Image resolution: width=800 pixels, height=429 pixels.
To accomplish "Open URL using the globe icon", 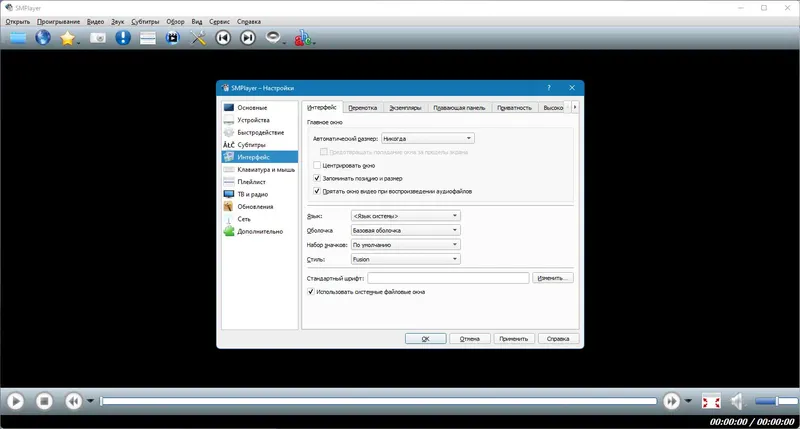I will pyautogui.click(x=43, y=38).
